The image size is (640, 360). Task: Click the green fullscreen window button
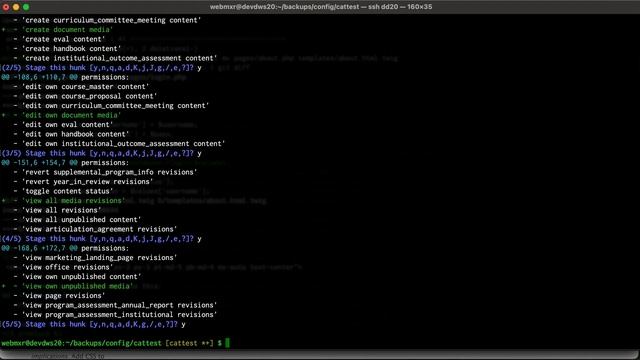click(26, 7)
